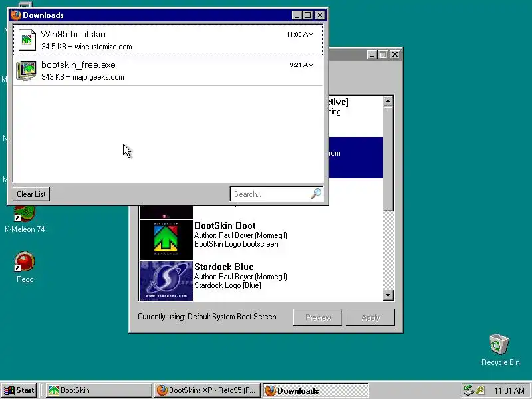
Task: Select the BootSkin Boot thumbnail
Action: coord(166,240)
